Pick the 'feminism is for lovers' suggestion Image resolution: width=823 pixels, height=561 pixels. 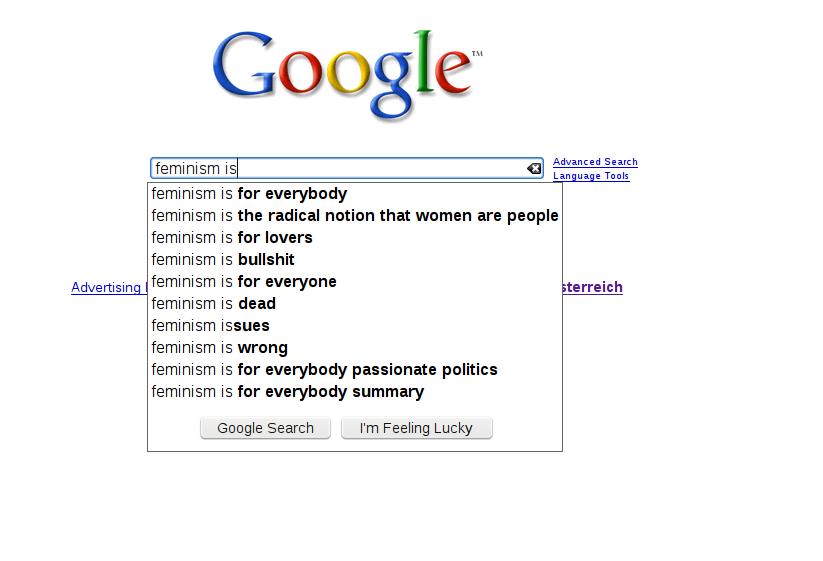232,238
